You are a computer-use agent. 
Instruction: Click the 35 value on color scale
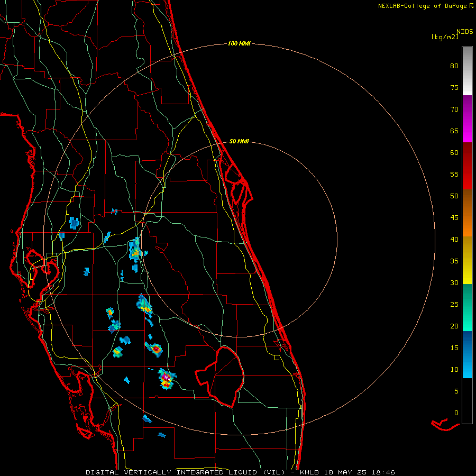point(454,261)
